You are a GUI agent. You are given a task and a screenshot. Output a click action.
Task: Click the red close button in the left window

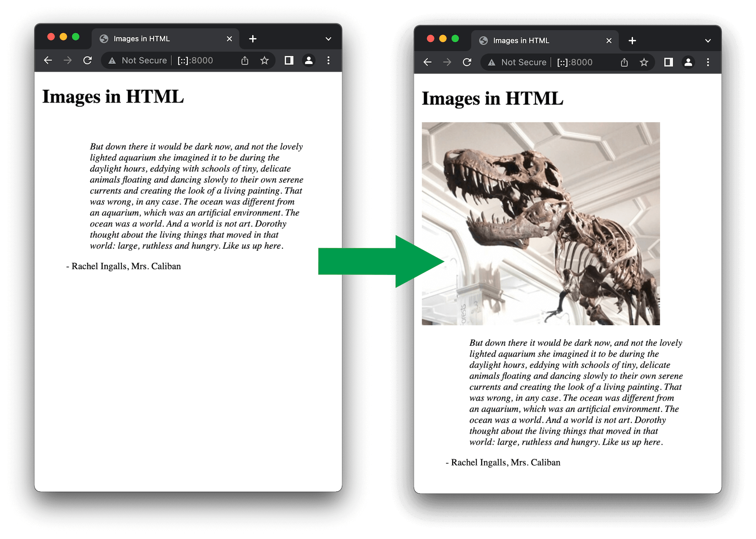(51, 37)
